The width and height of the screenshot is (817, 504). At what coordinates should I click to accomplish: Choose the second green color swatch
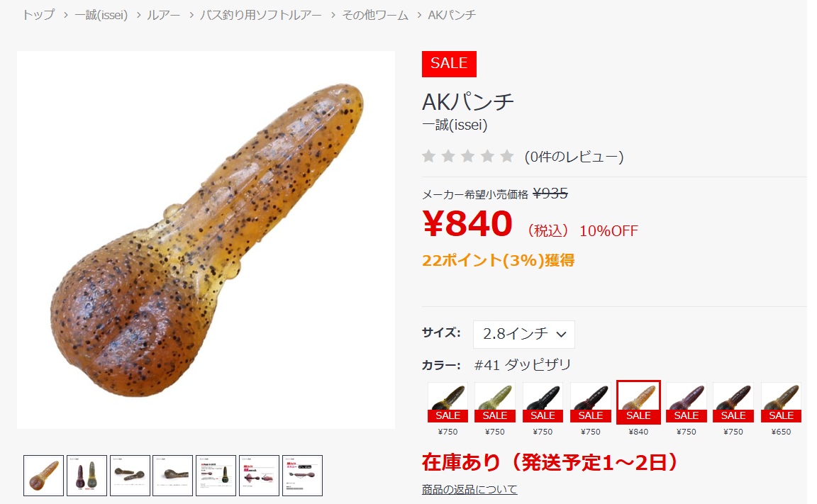[x=494, y=402]
